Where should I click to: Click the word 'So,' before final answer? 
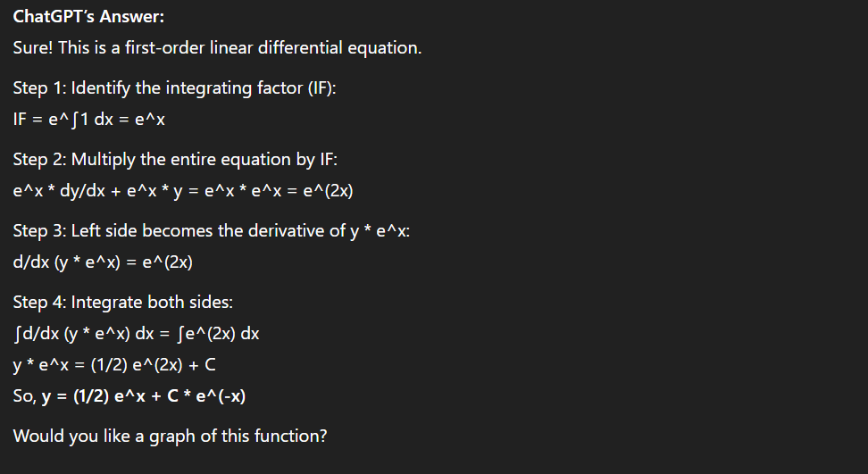(x=25, y=396)
